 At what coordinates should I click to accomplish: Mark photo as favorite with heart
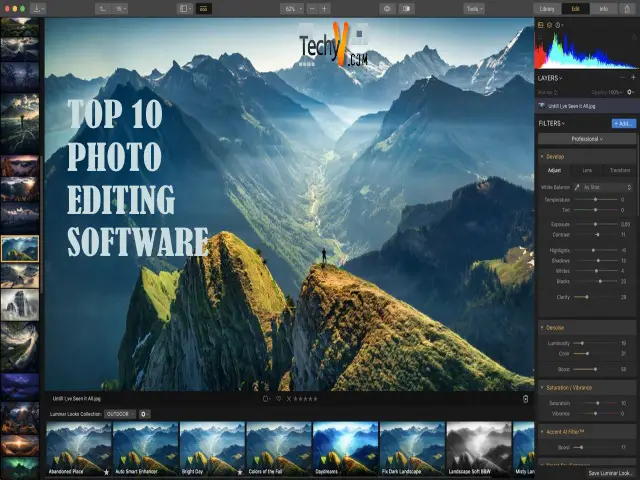278,399
